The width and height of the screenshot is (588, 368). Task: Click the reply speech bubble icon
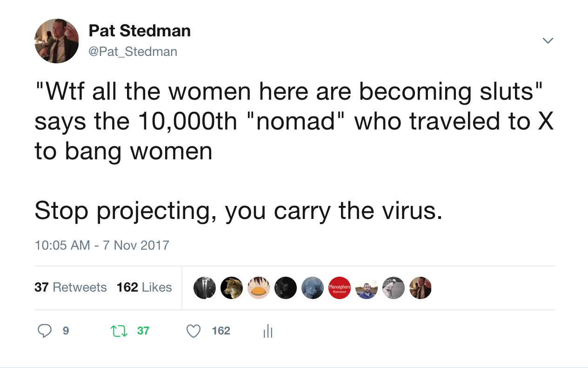44,331
